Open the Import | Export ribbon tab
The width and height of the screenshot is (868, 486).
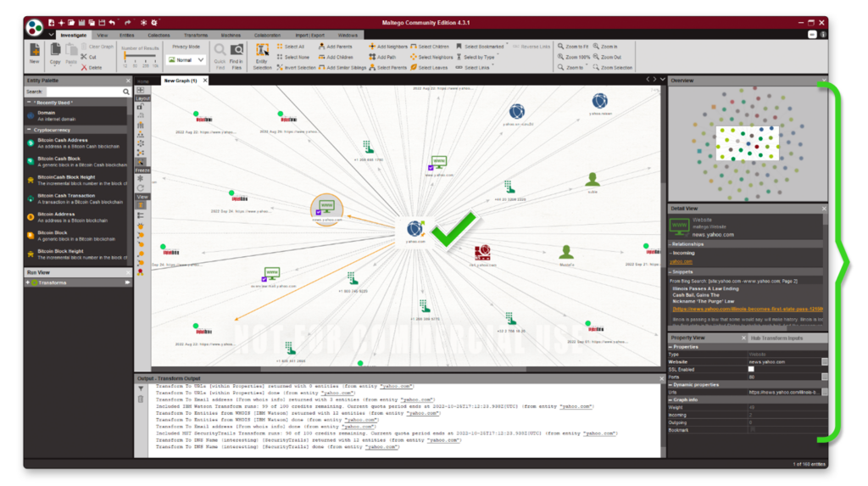[310, 35]
